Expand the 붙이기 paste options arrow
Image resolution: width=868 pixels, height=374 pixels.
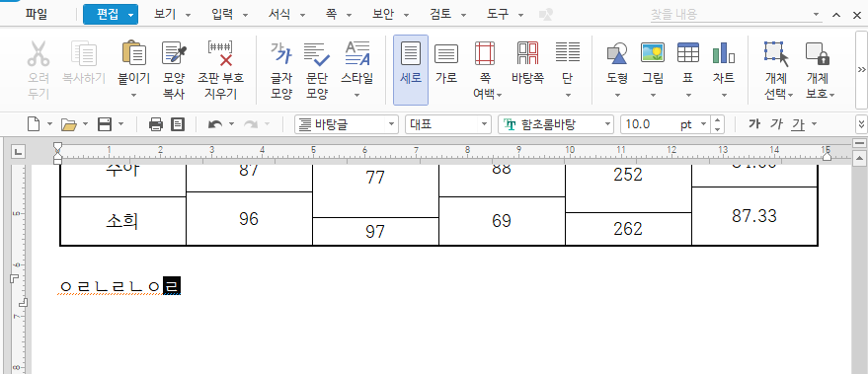tap(134, 95)
